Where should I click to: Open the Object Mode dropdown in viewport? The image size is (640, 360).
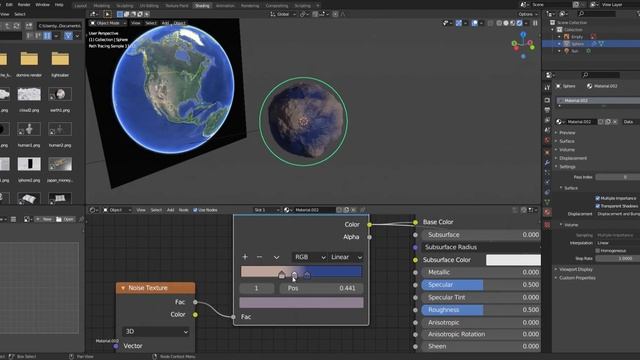[108, 23]
